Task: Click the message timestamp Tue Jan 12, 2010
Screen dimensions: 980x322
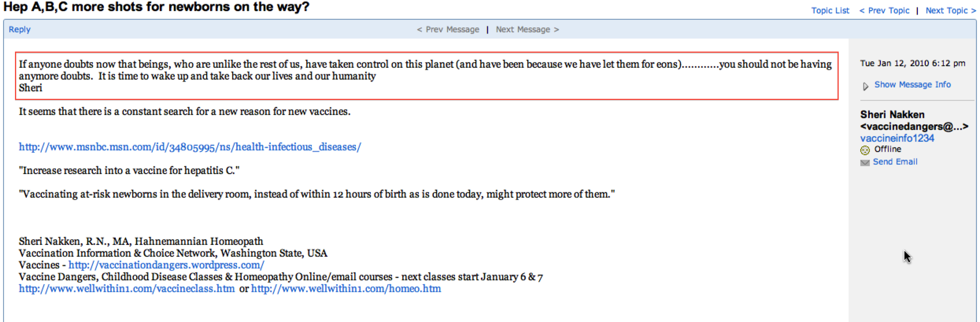Action: [912, 63]
